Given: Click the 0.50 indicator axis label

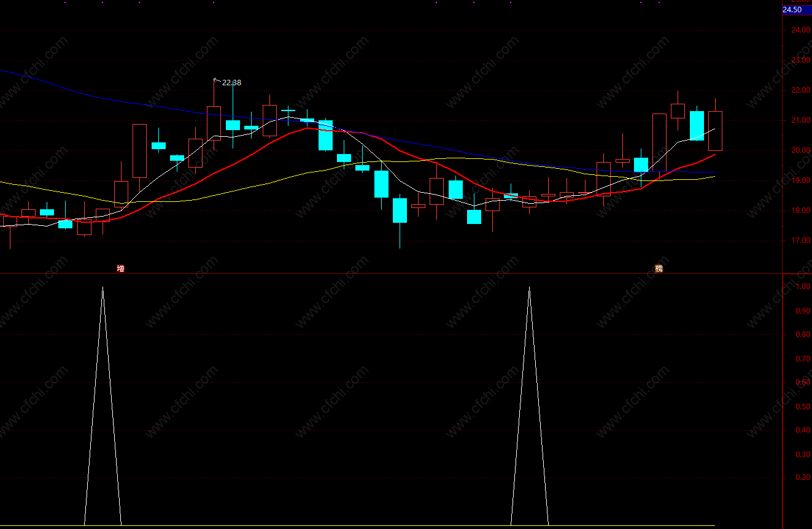Looking at the screenshot, I should 802,406.
